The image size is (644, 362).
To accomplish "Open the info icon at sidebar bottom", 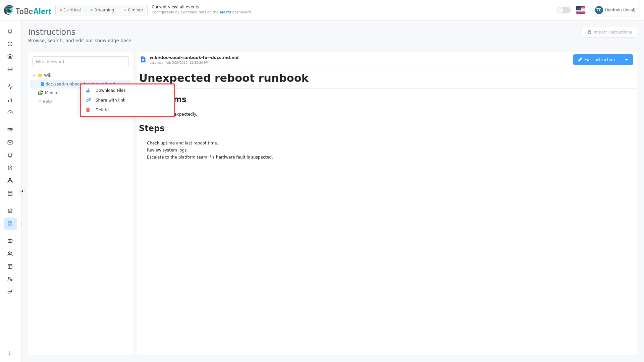I will [10, 353].
